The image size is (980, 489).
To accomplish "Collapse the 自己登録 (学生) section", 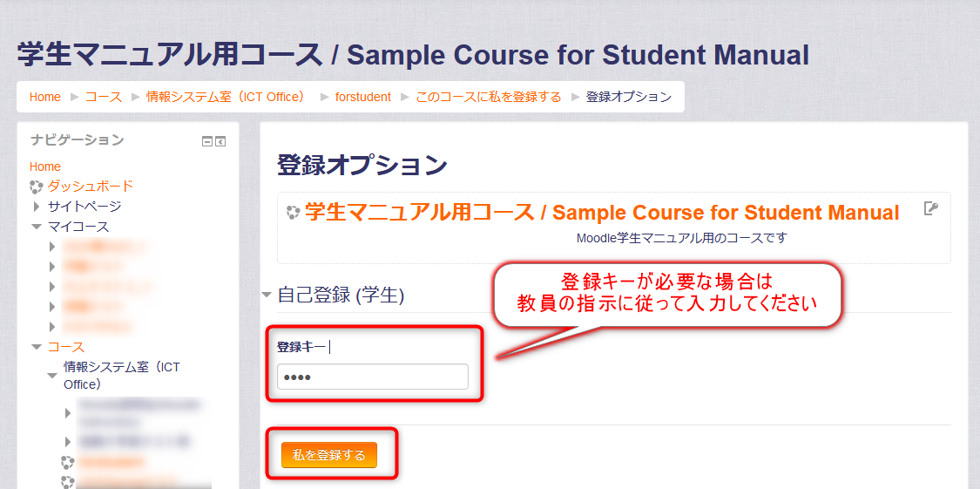I will pyautogui.click(x=267, y=295).
